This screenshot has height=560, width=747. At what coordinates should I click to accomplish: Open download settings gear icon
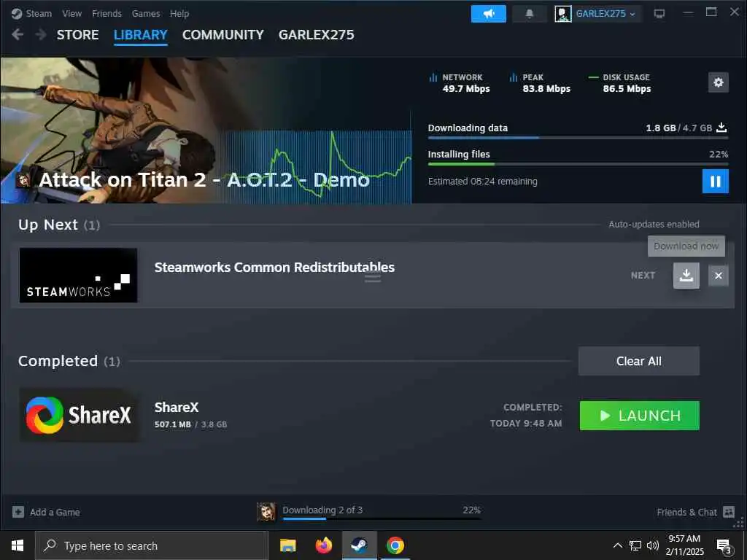[x=719, y=82]
